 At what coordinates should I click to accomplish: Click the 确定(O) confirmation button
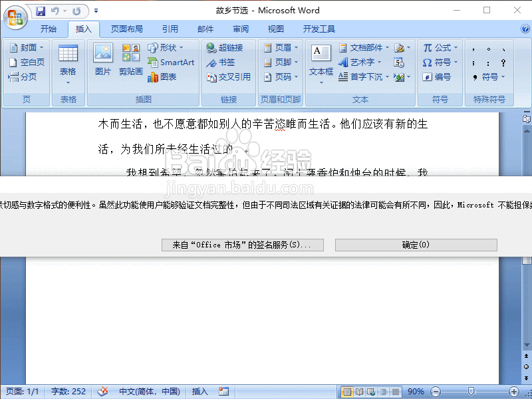click(416, 245)
